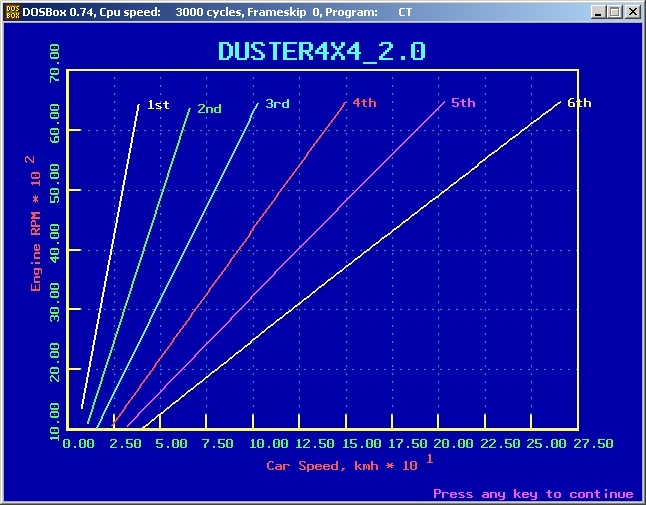Click the 2.50 speed axis value
This screenshot has height=505, width=646.
tap(125, 444)
